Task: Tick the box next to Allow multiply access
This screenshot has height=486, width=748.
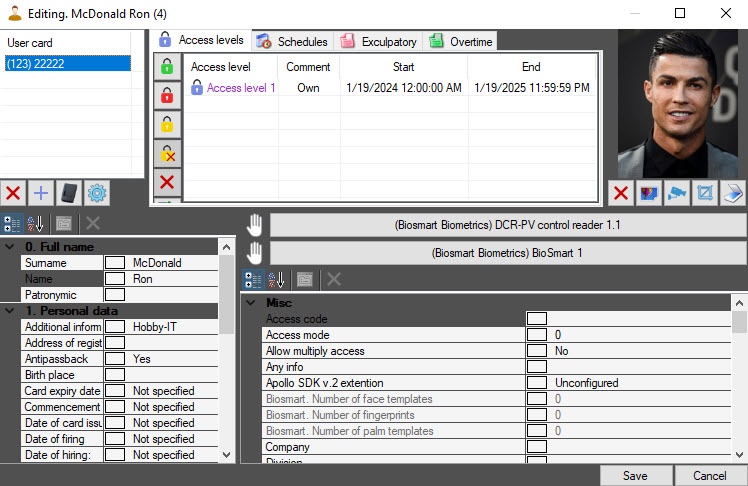Action: (x=537, y=351)
